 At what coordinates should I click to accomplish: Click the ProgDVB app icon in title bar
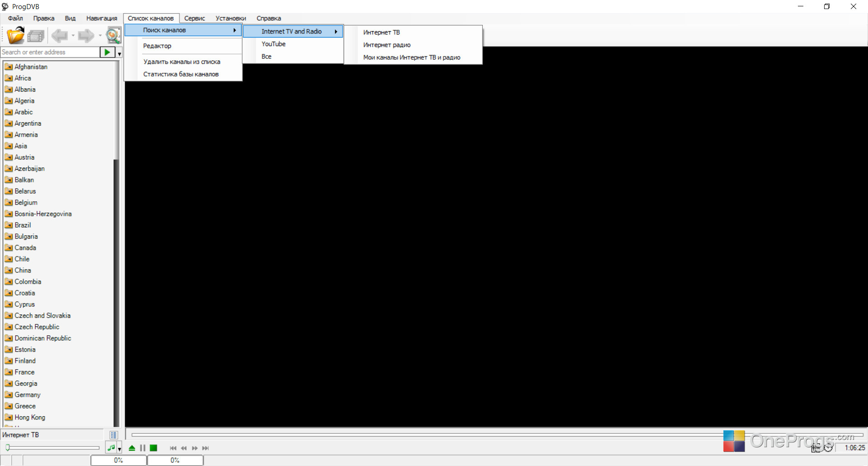[x=5, y=6]
